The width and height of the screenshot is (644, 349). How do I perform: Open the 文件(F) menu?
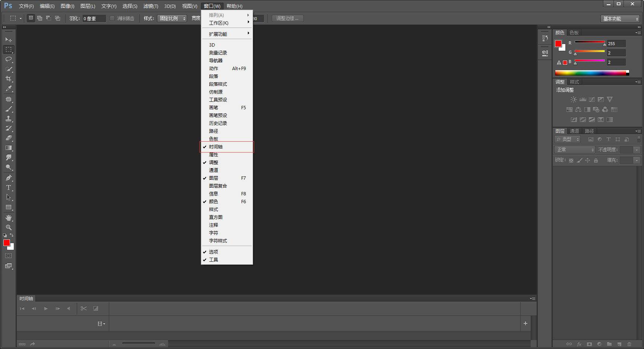point(26,6)
